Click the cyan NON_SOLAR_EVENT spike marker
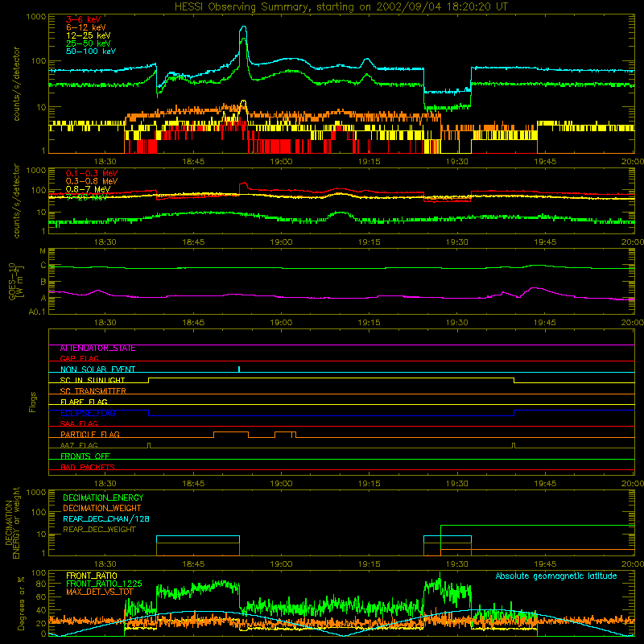 click(x=239, y=369)
